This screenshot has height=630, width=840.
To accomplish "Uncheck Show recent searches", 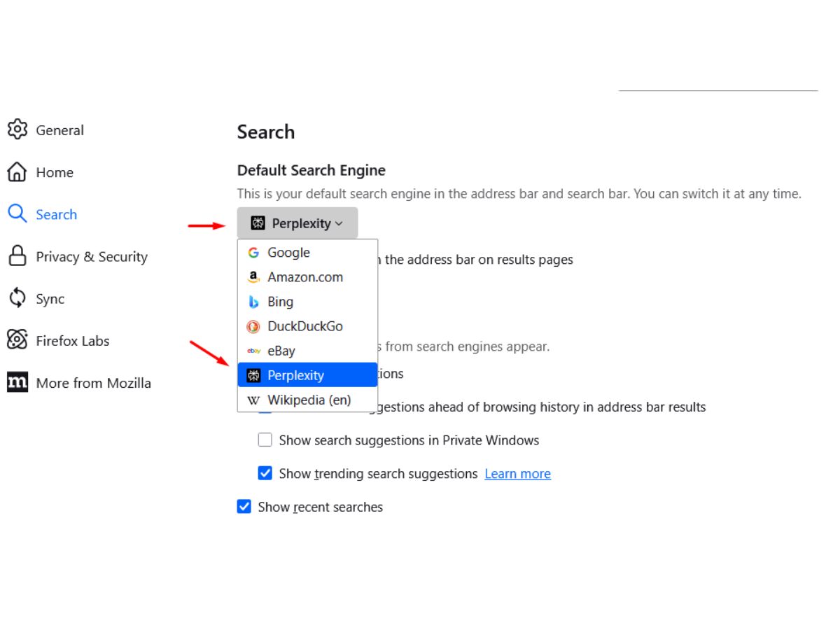I will [x=244, y=506].
